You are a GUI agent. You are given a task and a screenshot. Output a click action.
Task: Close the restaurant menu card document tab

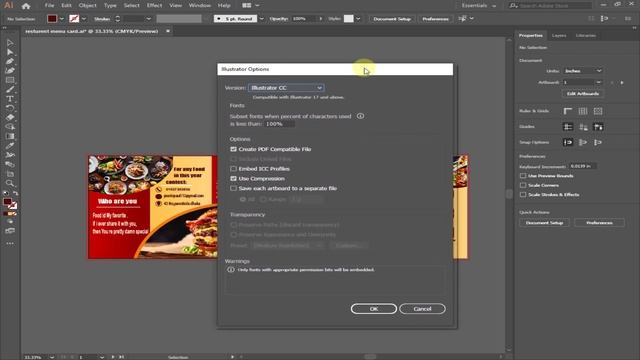pyautogui.click(x=168, y=31)
